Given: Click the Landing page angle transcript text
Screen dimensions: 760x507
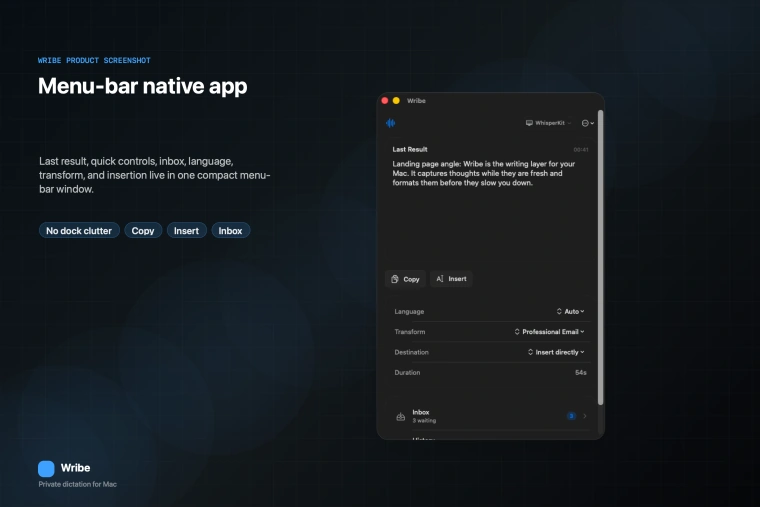Looking at the screenshot, I should [x=484, y=173].
